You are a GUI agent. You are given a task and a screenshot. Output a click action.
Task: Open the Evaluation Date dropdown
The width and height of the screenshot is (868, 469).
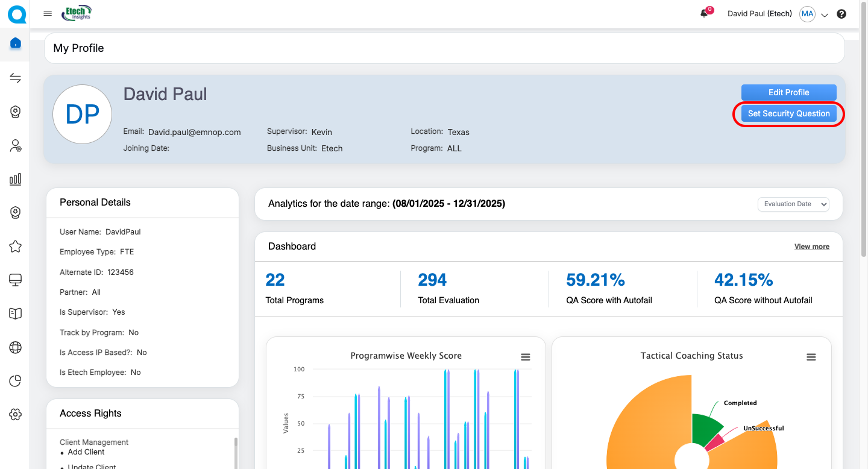coord(793,204)
